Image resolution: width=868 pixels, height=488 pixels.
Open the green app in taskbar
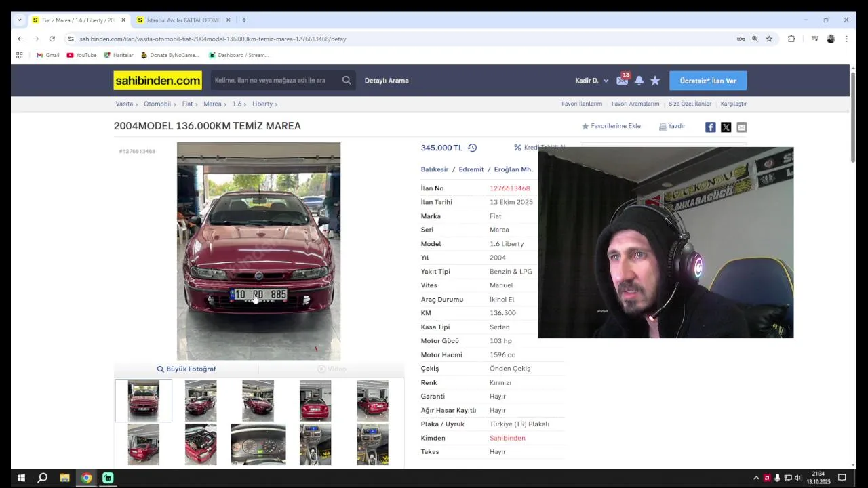click(108, 478)
